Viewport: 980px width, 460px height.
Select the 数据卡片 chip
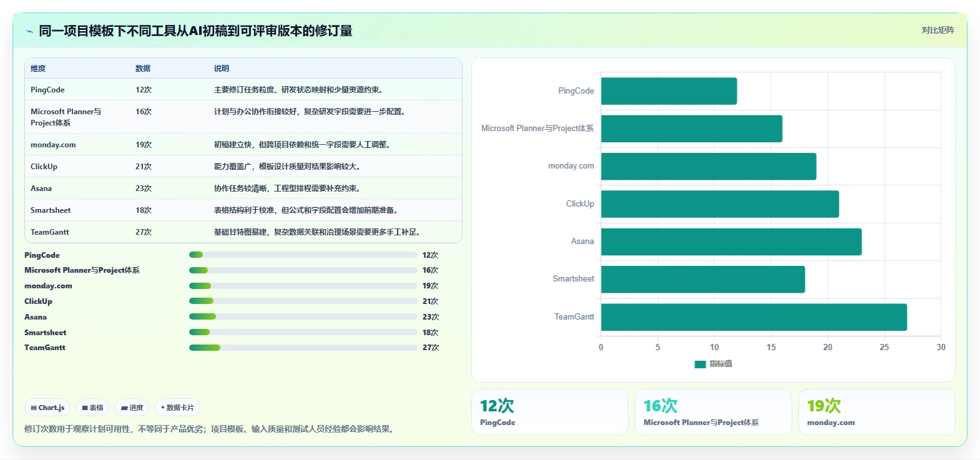coord(177,408)
